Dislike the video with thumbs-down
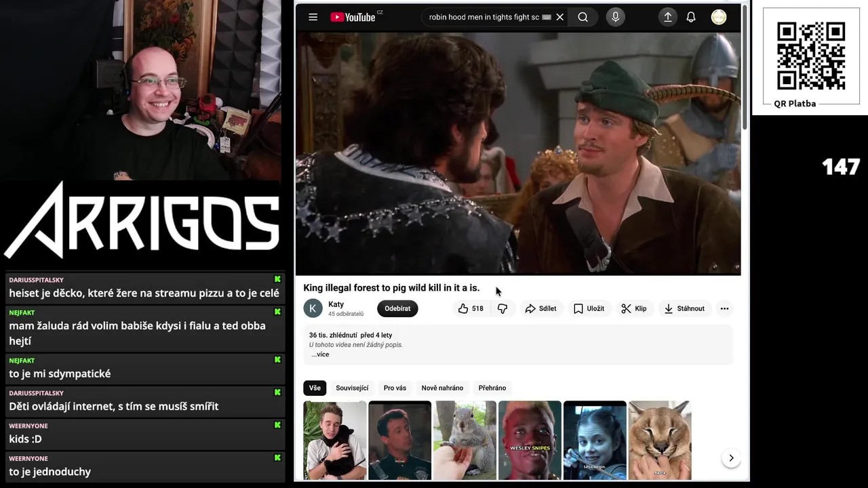This screenshot has width=868, height=488. pyautogui.click(x=502, y=308)
